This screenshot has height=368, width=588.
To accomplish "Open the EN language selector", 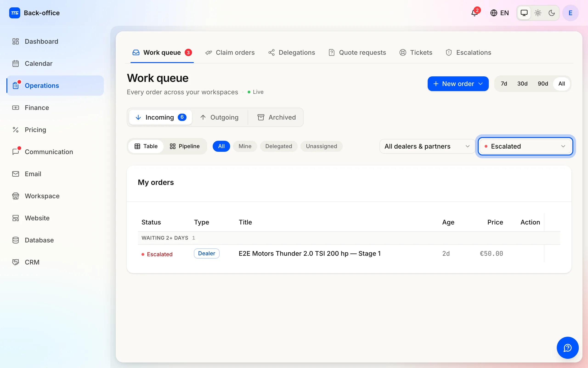I will pyautogui.click(x=499, y=13).
